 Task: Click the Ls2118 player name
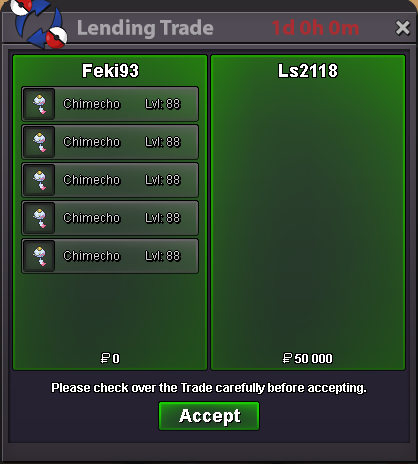(x=308, y=71)
